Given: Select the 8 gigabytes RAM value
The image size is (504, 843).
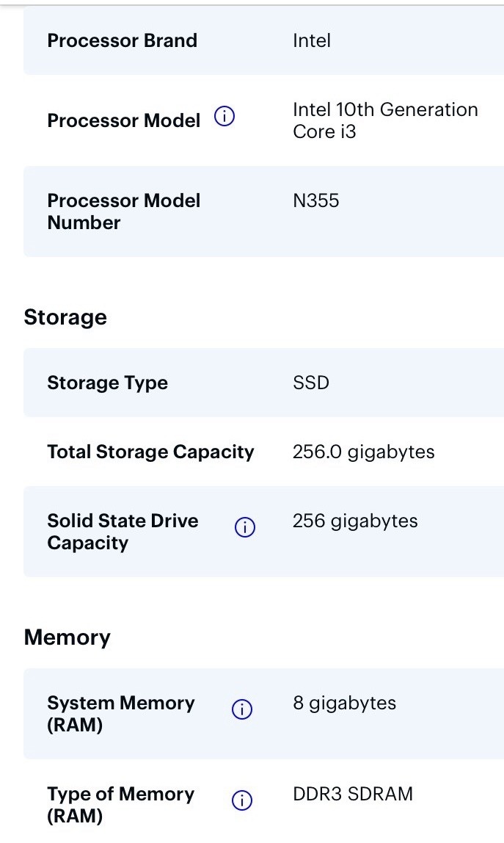Looking at the screenshot, I should point(344,703).
